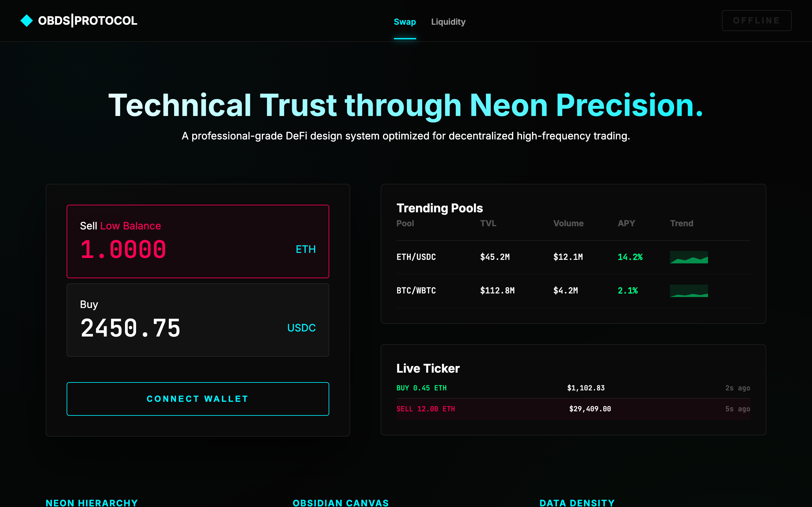Click the ETH/USDC trend sparkline chart

(689, 257)
